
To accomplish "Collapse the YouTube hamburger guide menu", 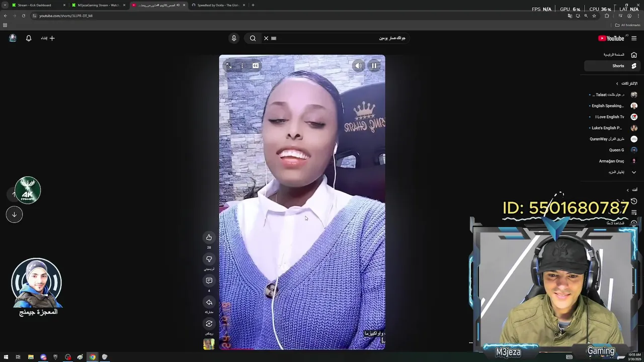I will point(634,38).
